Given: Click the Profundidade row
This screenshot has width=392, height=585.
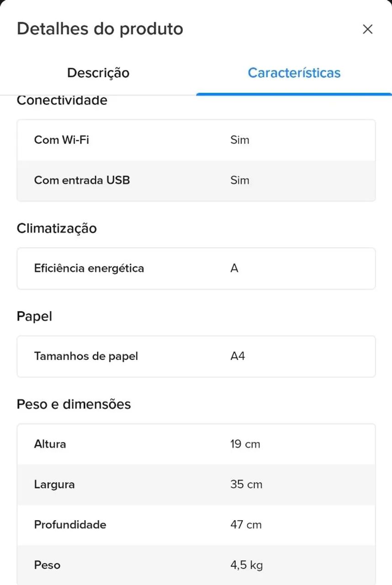Looking at the screenshot, I should (x=196, y=525).
